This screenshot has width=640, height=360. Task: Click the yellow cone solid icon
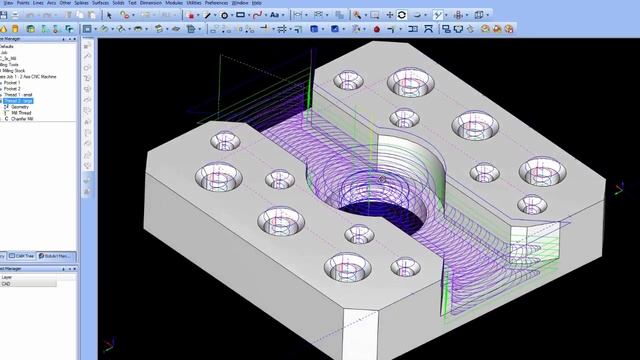coord(4,29)
